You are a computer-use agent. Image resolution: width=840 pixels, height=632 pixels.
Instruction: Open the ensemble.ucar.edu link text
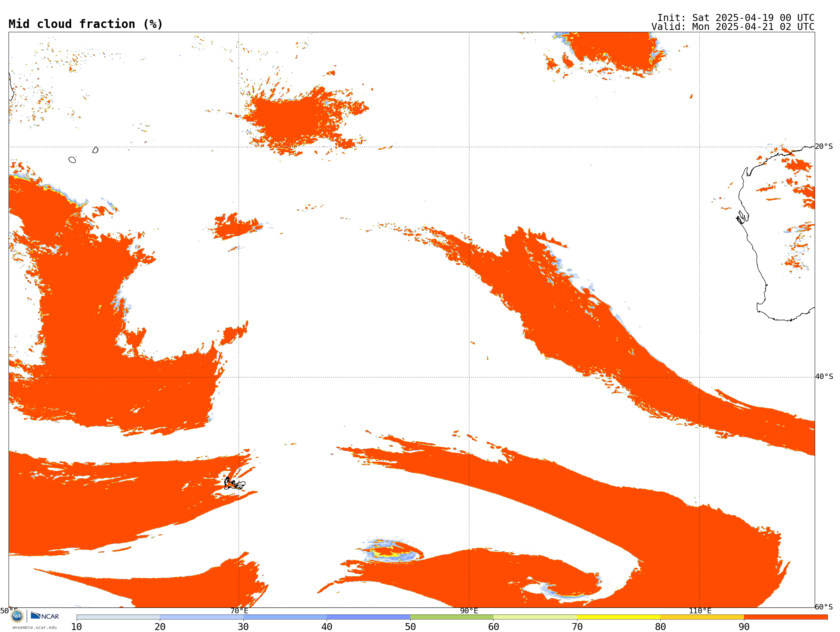35,627
